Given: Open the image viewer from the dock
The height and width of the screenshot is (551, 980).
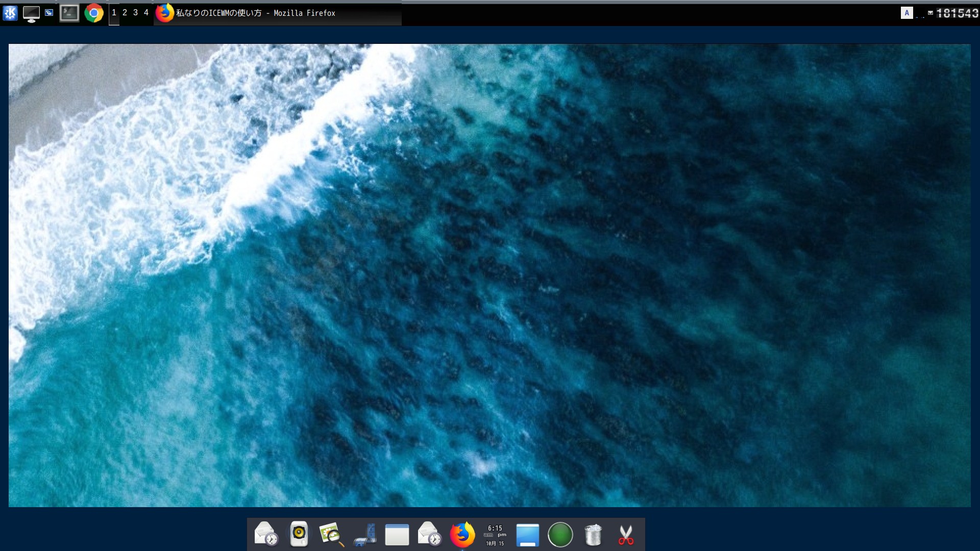Looking at the screenshot, I should tap(331, 535).
